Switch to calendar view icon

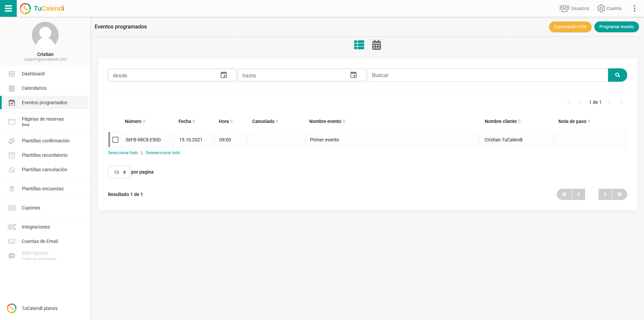(377, 45)
